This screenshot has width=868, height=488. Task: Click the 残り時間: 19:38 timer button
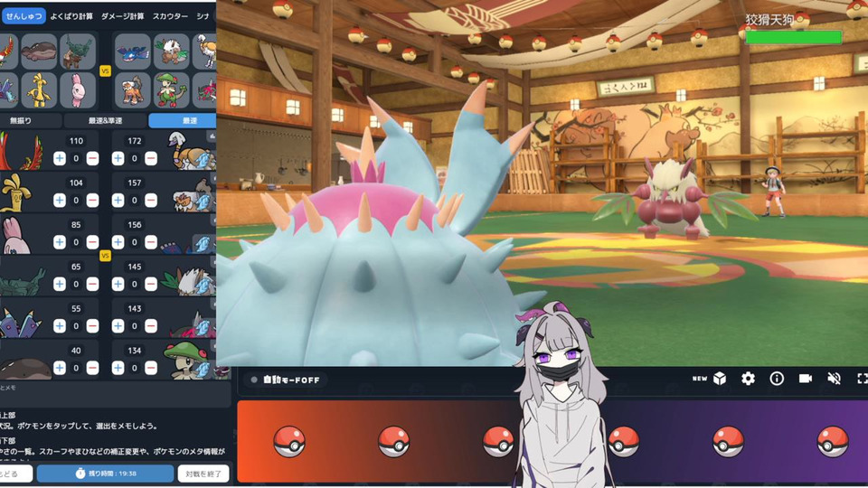coord(105,474)
